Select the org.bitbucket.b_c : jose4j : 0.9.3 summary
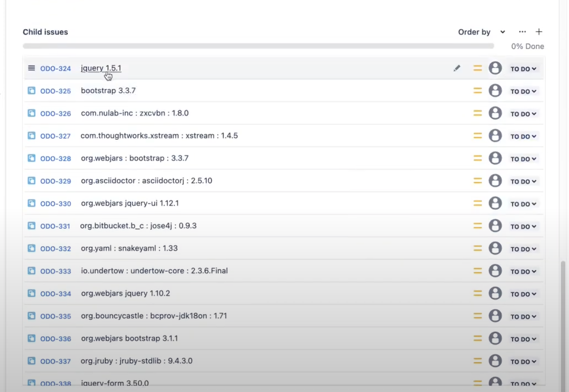 (138, 226)
